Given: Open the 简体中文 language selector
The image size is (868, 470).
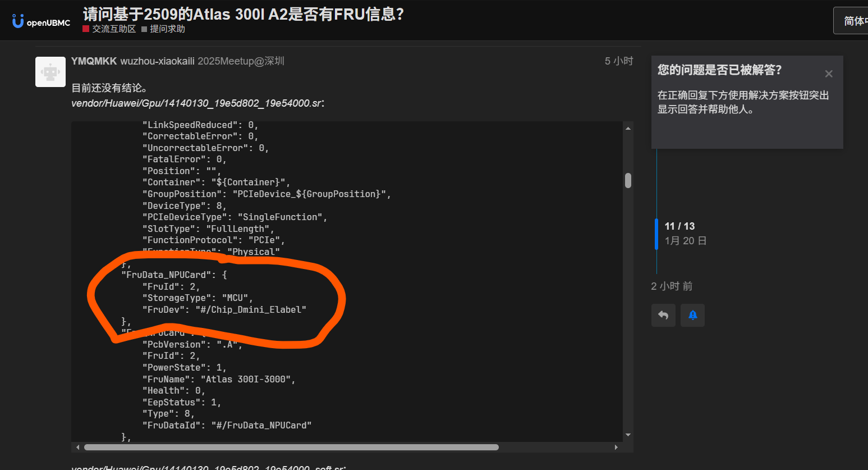Looking at the screenshot, I should (x=851, y=21).
